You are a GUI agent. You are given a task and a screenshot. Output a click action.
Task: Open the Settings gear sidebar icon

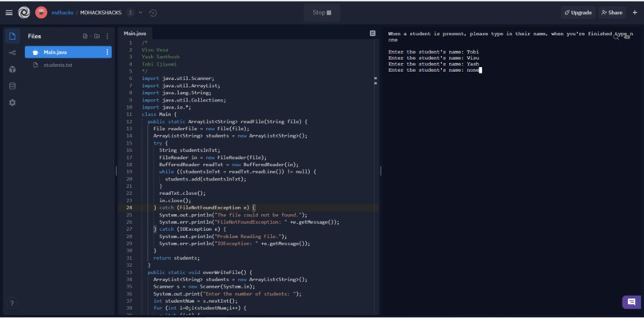pyautogui.click(x=12, y=103)
